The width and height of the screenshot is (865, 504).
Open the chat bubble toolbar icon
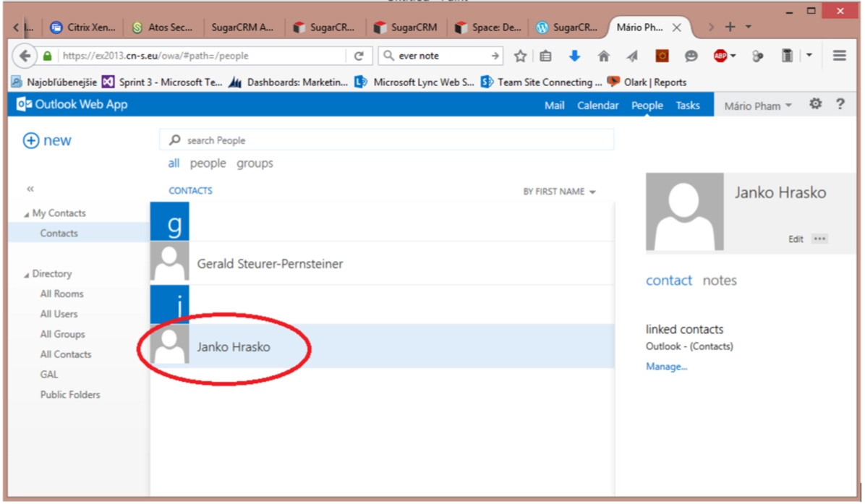[x=691, y=56]
